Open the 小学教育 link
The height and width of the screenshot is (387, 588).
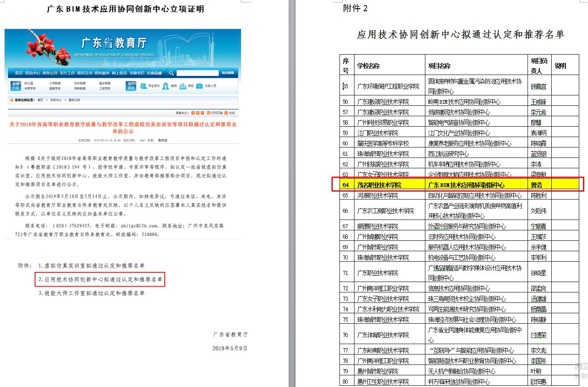(55, 83)
